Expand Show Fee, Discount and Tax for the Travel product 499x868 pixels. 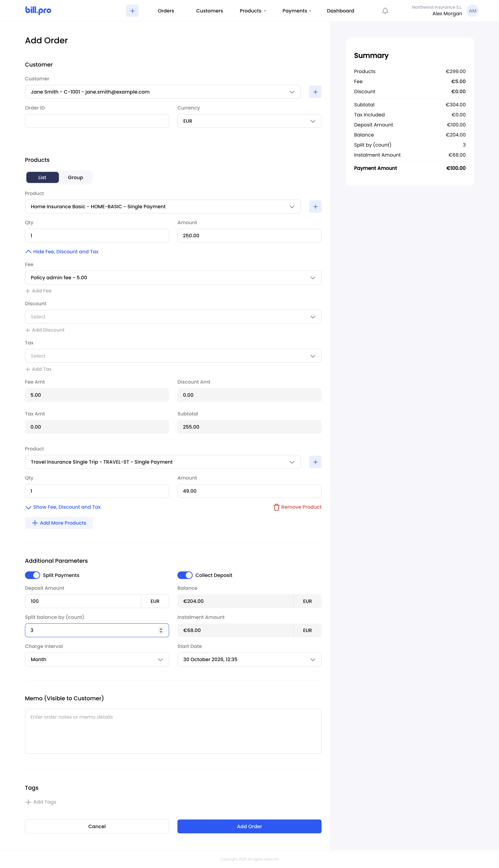(x=63, y=507)
